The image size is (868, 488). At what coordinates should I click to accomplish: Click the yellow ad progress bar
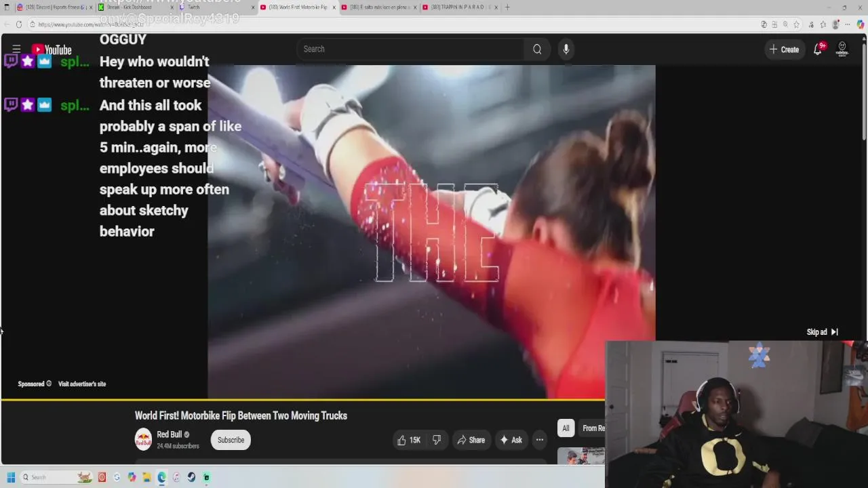coord(302,400)
